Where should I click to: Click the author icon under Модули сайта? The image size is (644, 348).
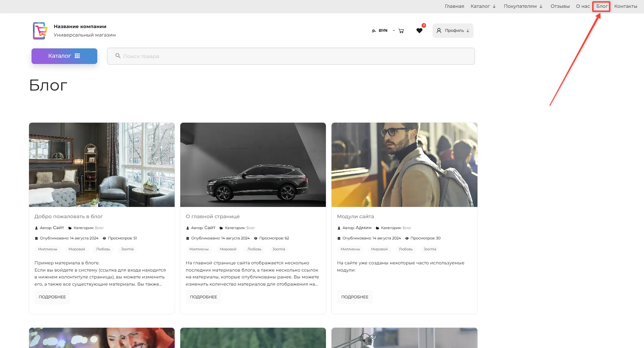click(x=339, y=228)
